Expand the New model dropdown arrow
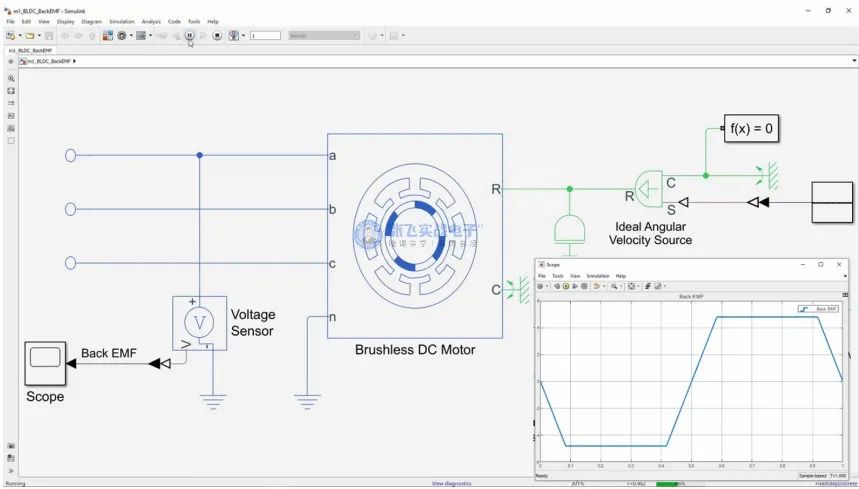 point(18,36)
